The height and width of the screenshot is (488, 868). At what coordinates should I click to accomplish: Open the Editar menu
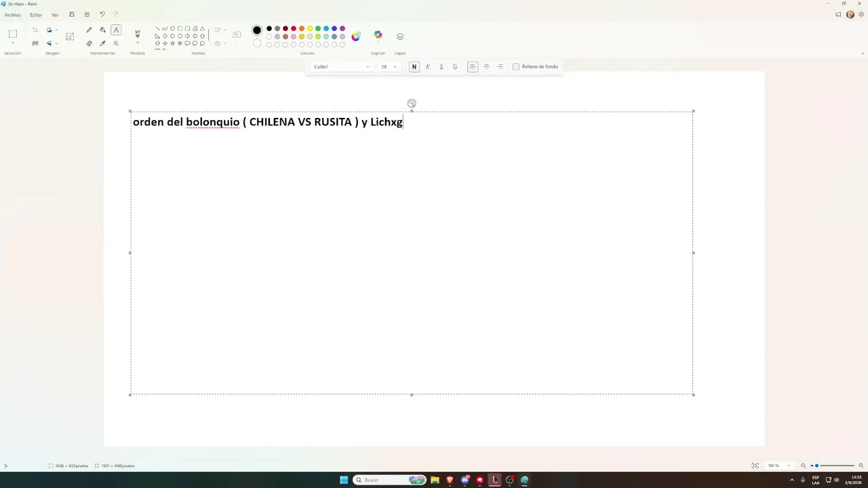point(36,15)
